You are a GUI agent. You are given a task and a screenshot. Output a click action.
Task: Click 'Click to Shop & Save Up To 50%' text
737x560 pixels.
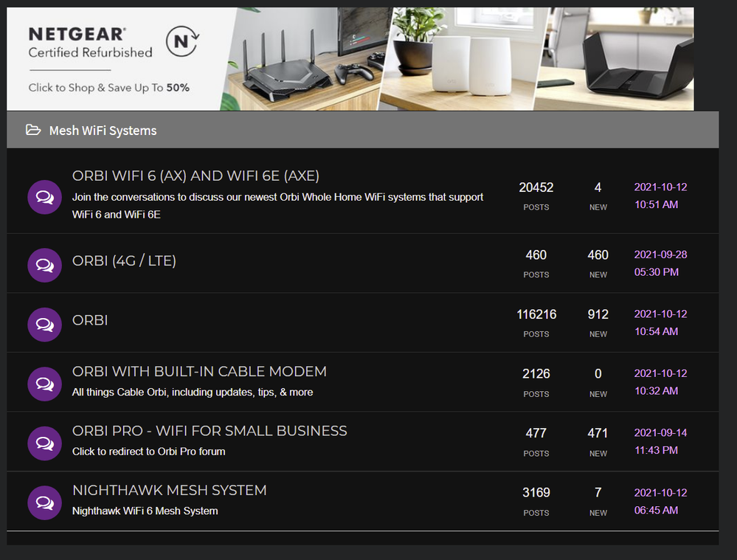point(108,88)
